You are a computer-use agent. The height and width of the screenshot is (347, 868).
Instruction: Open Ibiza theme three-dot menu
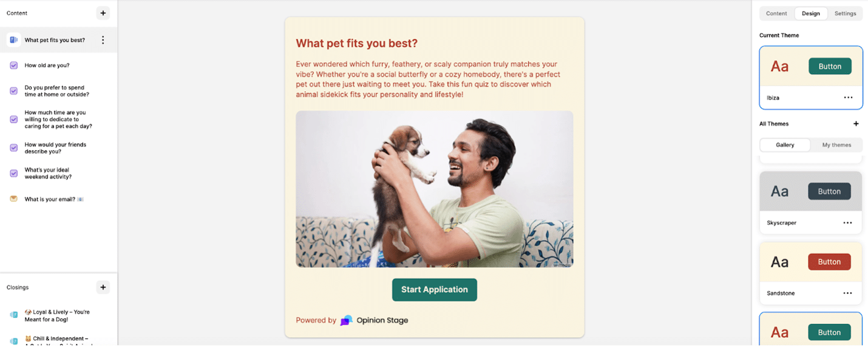[x=848, y=98]
